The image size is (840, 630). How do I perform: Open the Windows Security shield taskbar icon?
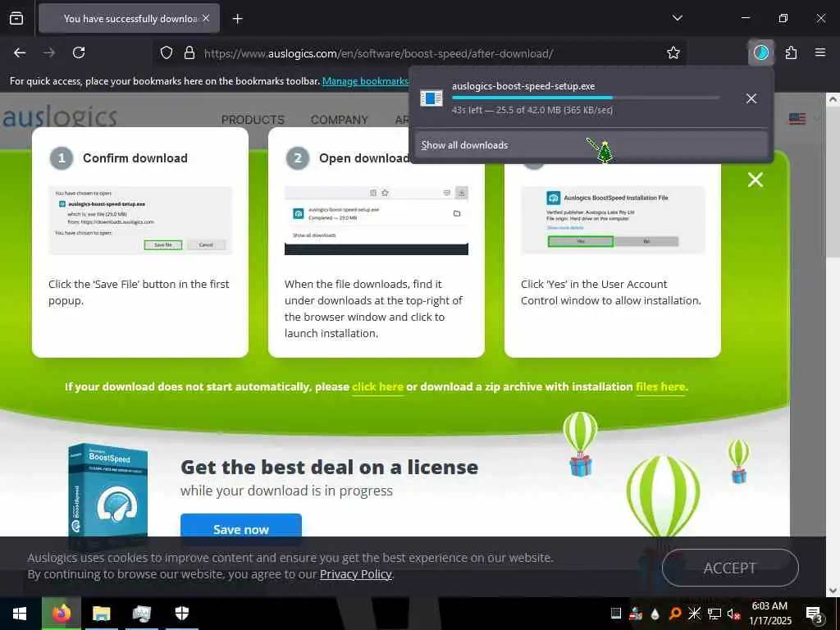click(182, 614)
